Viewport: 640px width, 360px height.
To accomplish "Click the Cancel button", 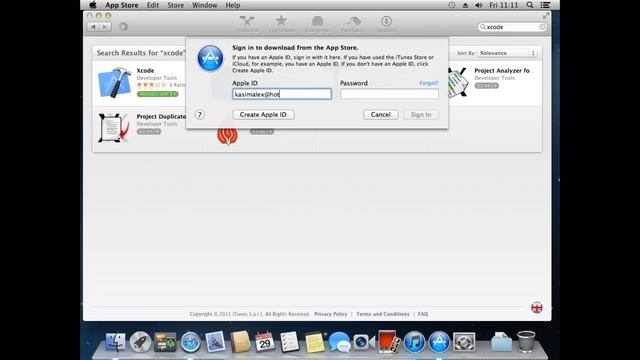I will (381, 115).
